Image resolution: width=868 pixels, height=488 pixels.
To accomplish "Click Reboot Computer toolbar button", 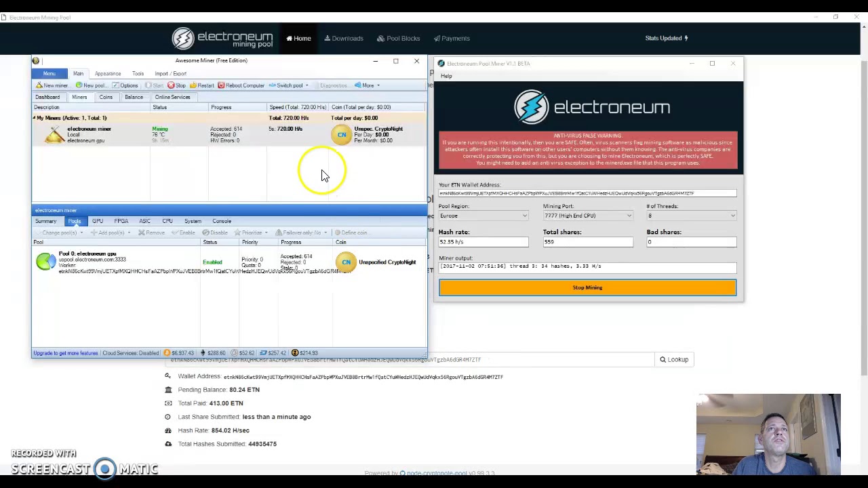I will pyautogui.click(x=241, y=85).
